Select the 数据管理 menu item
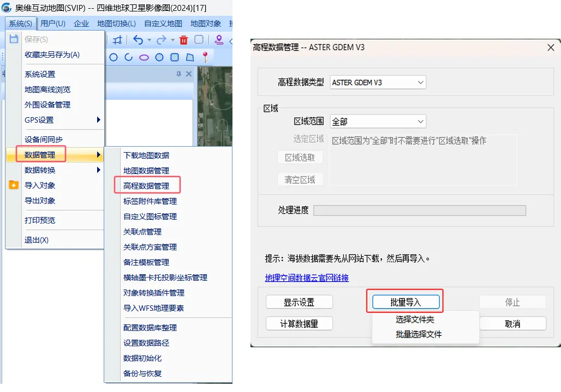This screenshot has height=392, width=561. 55,155
